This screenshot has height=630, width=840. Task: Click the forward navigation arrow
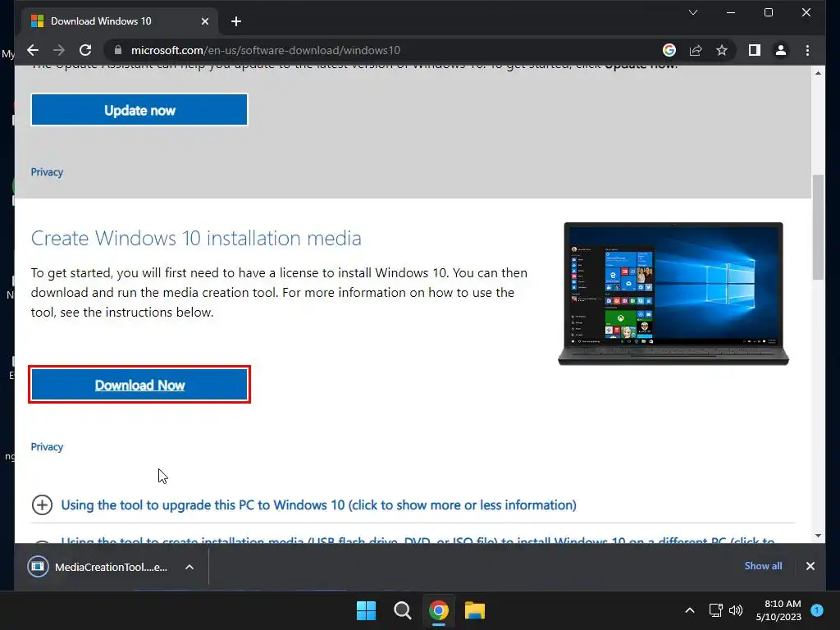pyautogui.click(x=59, y=50)
